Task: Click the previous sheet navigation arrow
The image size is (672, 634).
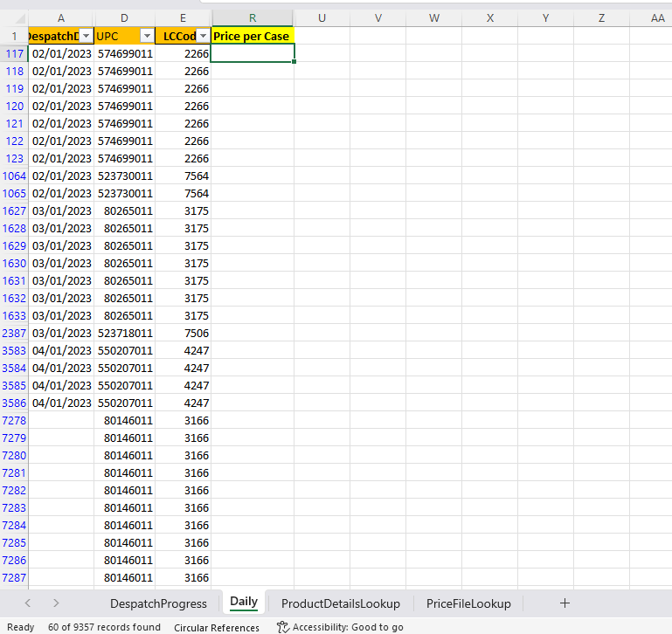Action: tap(28, 603)
